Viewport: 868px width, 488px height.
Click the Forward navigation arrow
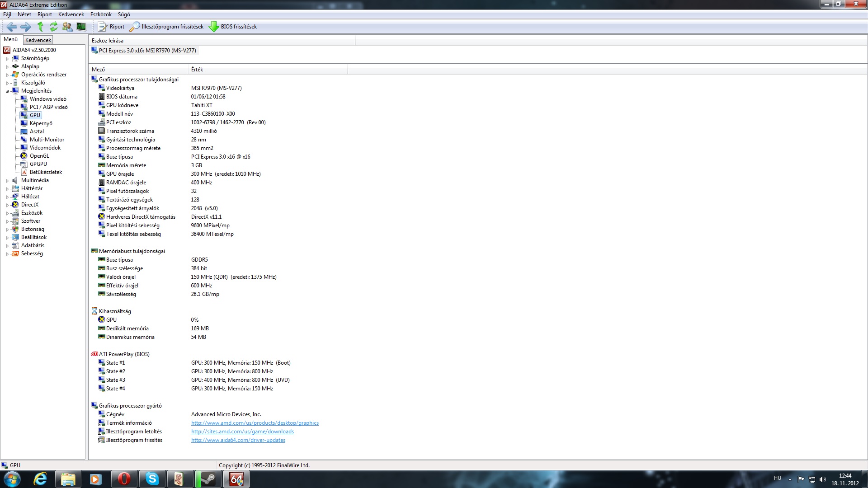[26, 27]
